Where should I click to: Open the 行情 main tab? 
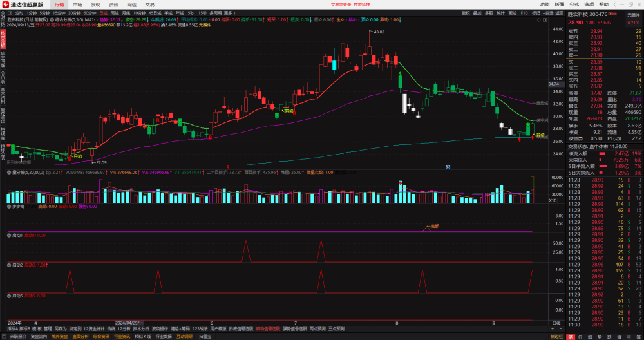(59, 5)
